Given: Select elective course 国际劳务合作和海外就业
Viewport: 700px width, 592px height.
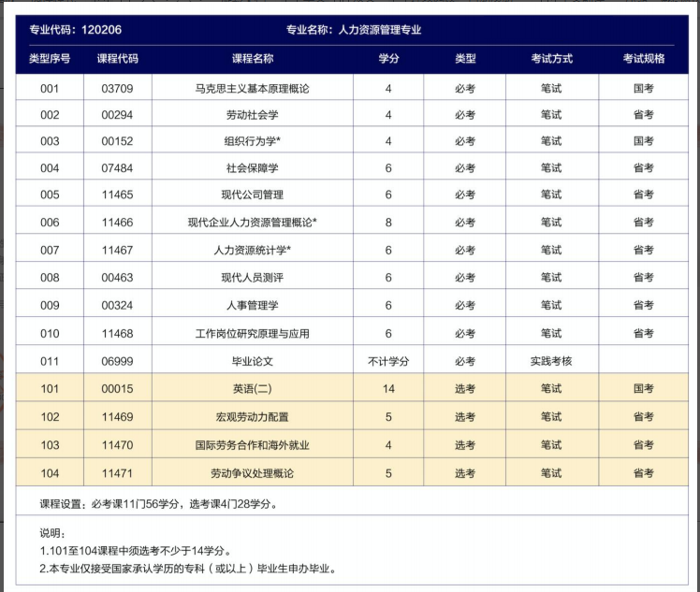Looking at the screenshot, I should click(253, 445).
